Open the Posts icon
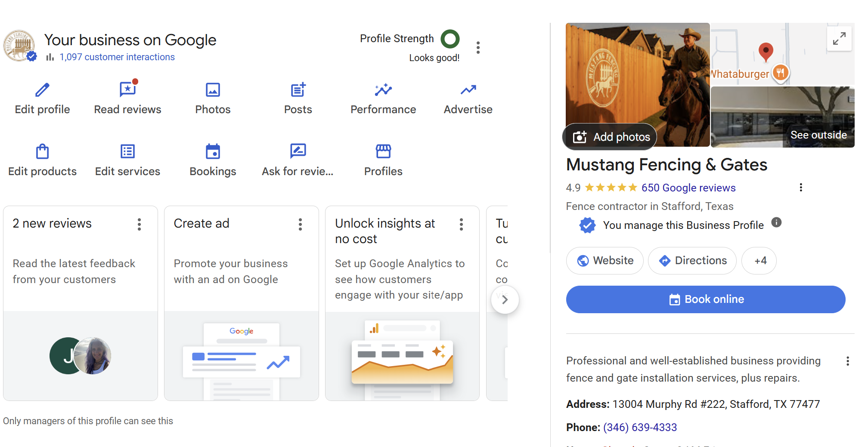The height and width of the screenshot is (447, 868). (x=298, y=90)
